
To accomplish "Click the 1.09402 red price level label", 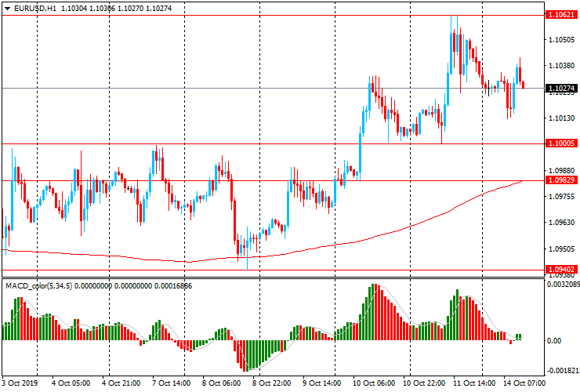I will point(561,270).
